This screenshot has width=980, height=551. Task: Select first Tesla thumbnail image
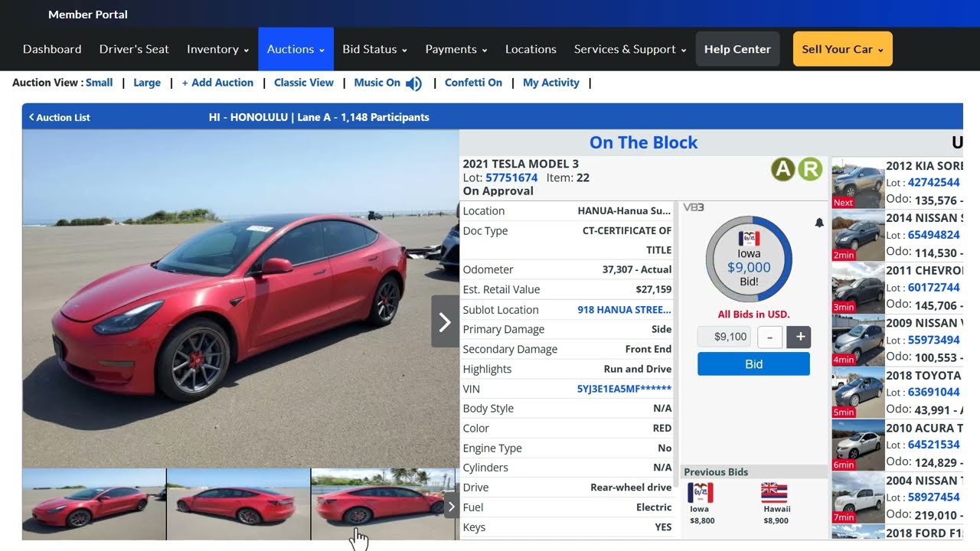point(93,504)
